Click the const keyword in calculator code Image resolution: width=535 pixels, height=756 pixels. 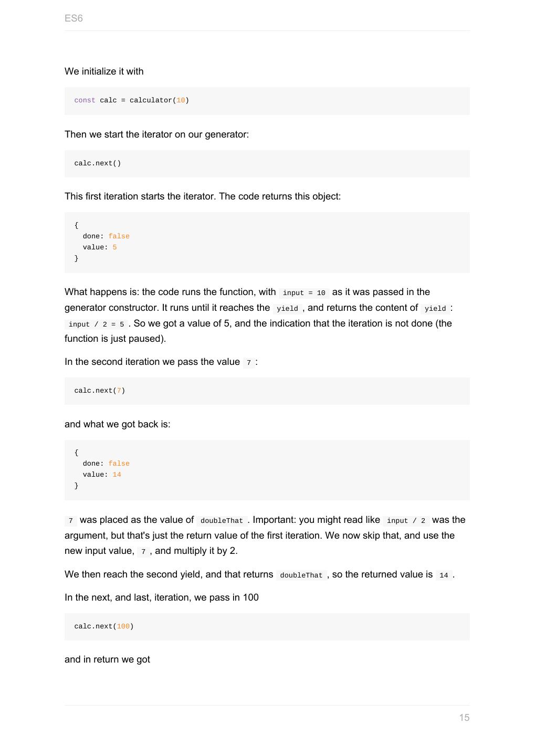pos(85,100)
